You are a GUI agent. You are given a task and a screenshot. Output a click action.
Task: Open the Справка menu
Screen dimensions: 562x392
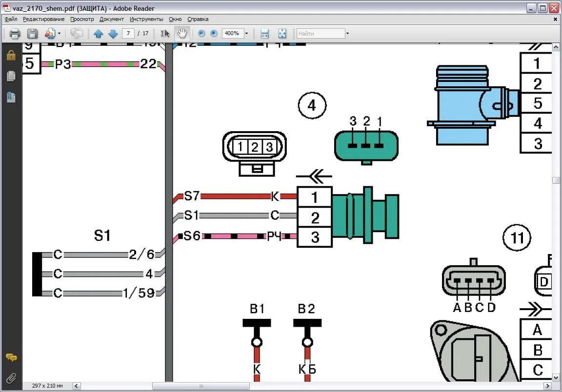(x=198, y=19)
